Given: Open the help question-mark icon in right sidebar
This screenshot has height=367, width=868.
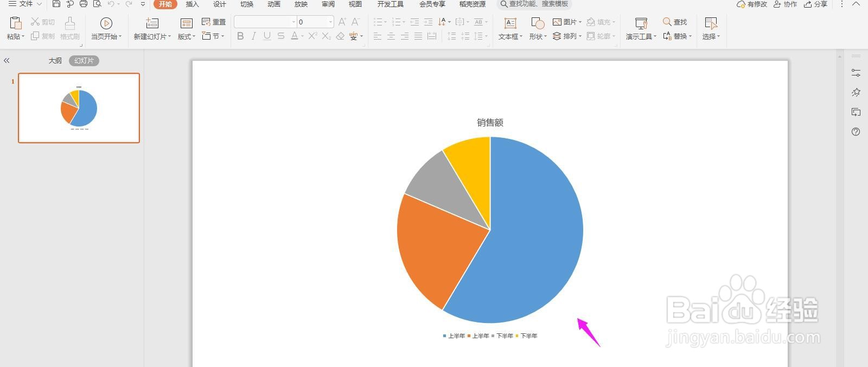Looking at the screenshot, I should [856, 131].
